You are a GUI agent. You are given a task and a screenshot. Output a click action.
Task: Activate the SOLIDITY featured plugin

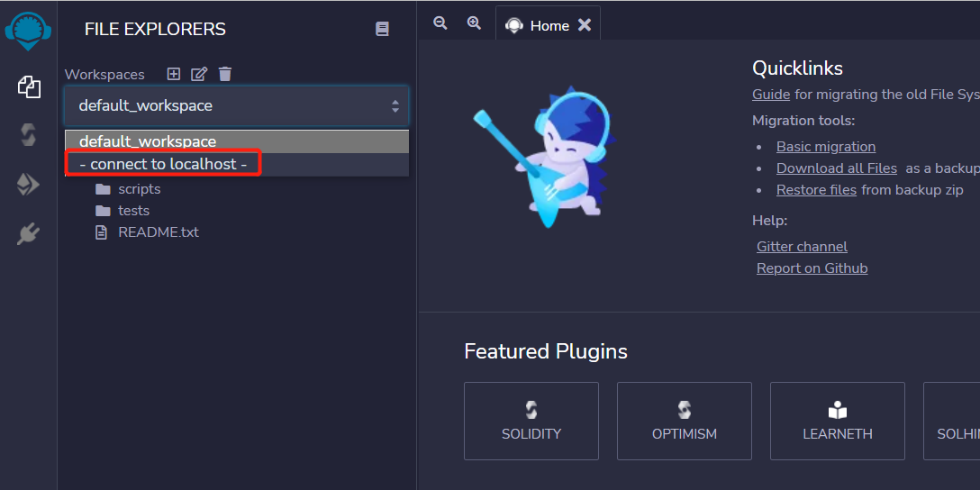pos(531,422)
